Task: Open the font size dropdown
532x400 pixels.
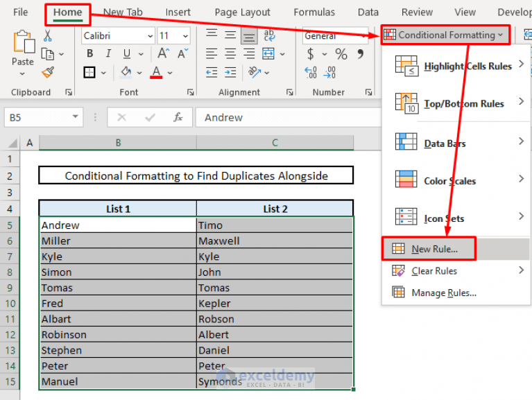Action: [185, 36]
